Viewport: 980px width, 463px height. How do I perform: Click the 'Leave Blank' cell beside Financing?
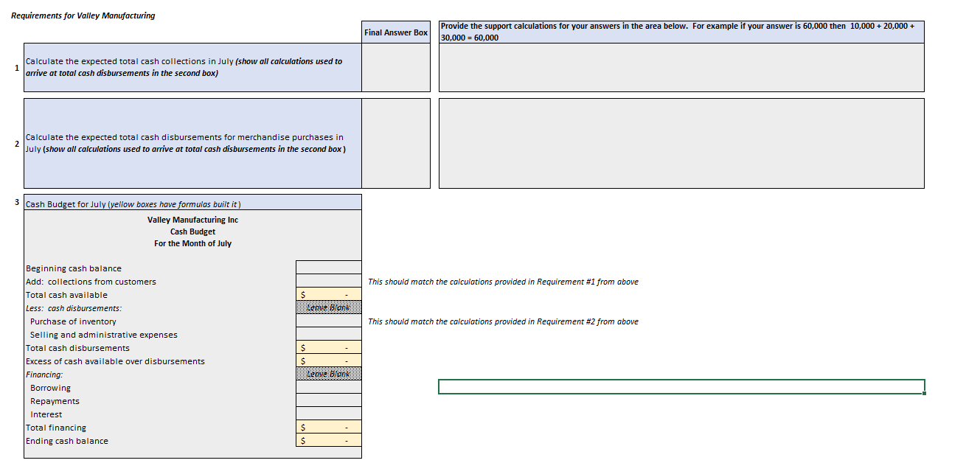pos(329,374)
